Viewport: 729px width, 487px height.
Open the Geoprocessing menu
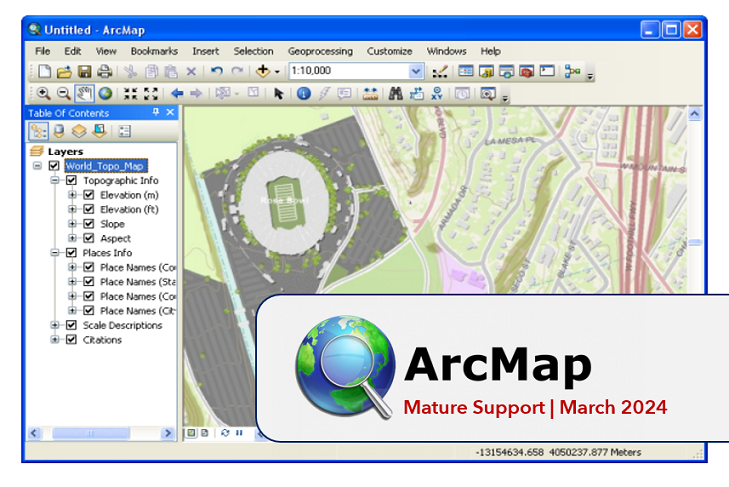[x=320, y=51]
